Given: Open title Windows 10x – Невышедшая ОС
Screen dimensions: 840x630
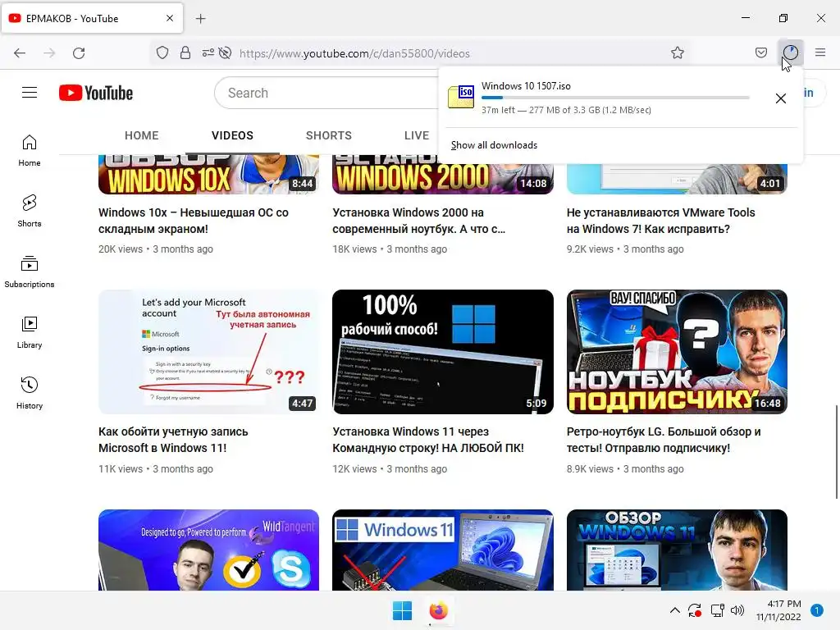Looking at the screenshot, I should point(194,221).
